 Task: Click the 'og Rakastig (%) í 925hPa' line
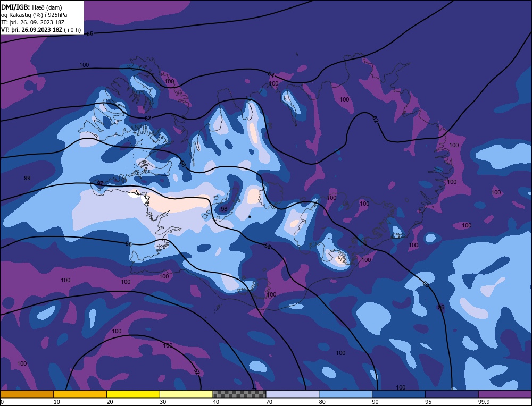[x=34, y=15]
